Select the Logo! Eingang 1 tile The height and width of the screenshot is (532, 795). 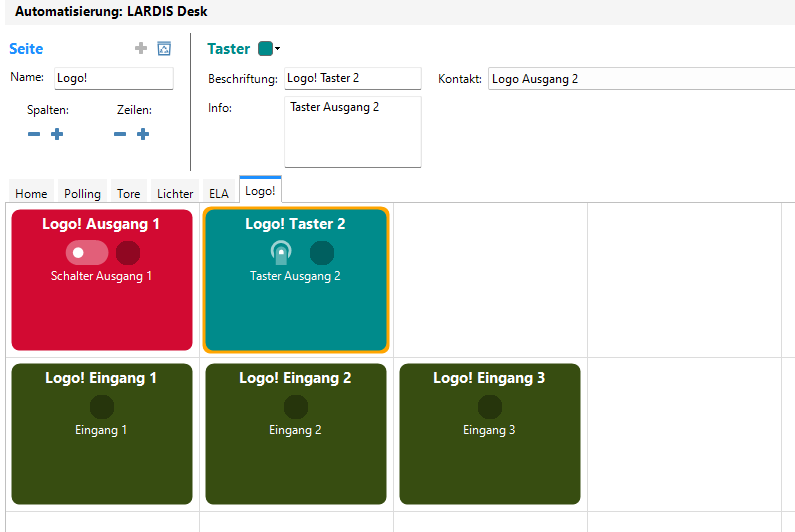102,434
